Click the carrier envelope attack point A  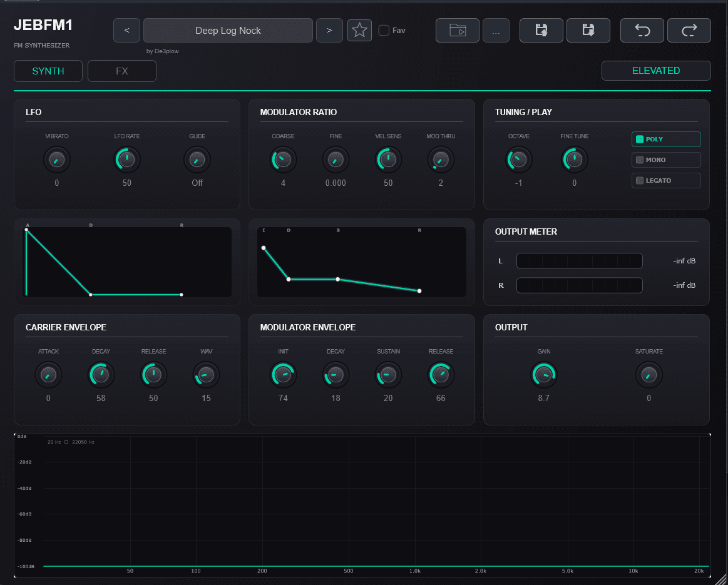point(26,230)
